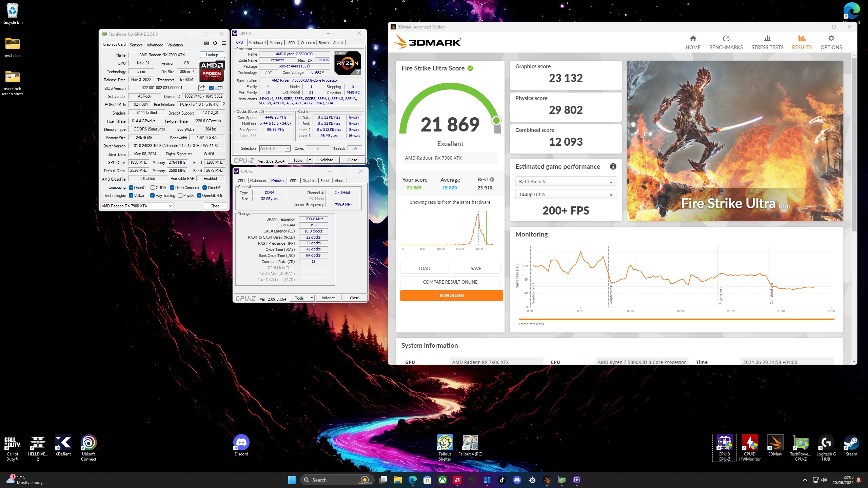Toggle the DirectCompute checkbox

pyautogui.click(x=172, y=188)
